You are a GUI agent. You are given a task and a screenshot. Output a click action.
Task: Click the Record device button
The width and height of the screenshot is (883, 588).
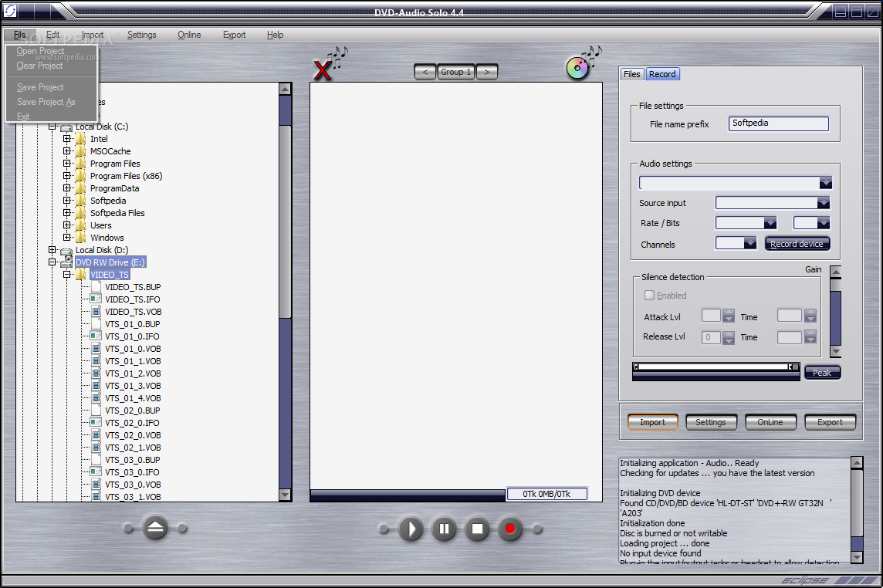click(x=797, y=244)
